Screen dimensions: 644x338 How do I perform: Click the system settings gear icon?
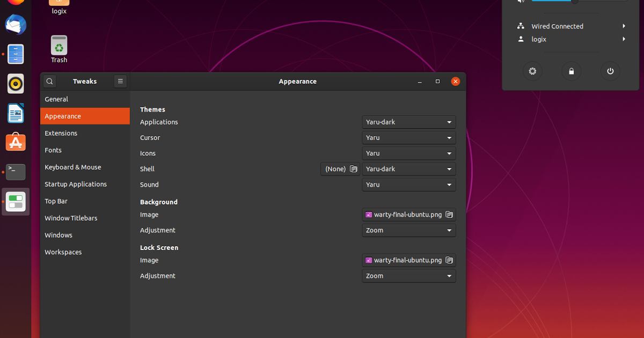click(x=532, y=71)
